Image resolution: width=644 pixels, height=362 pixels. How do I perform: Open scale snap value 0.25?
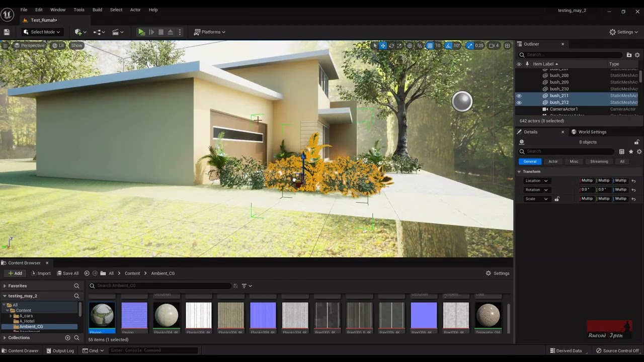coord(479,46)
